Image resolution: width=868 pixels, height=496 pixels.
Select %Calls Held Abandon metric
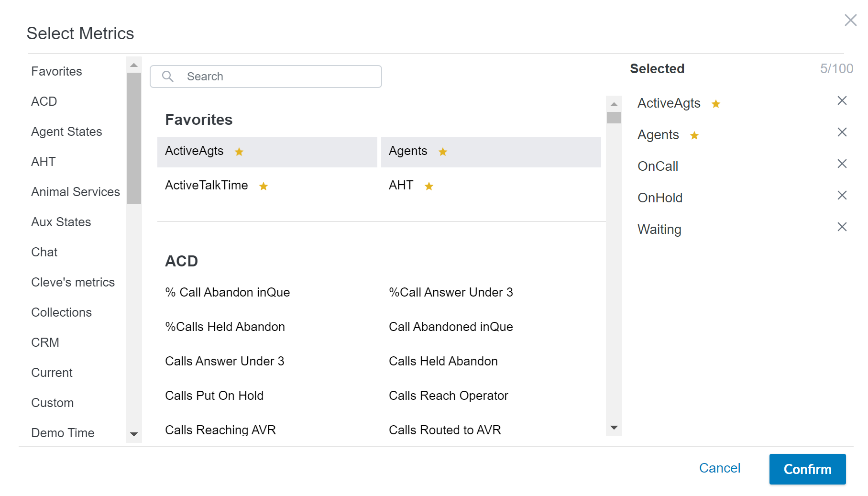point(225,327)
